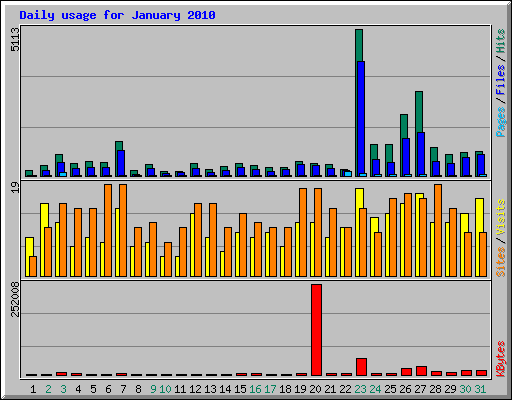Click the 'KBytes' legend label
This screenshot has height=400, width=512.
coord(501,359)
